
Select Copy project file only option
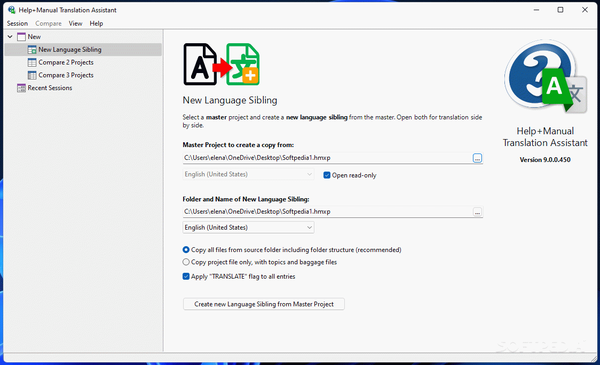[x=186, y=262]
